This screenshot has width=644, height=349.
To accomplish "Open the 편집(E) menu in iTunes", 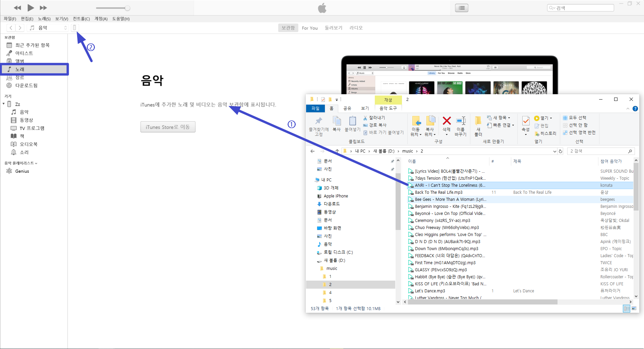I will coord(27,19).
